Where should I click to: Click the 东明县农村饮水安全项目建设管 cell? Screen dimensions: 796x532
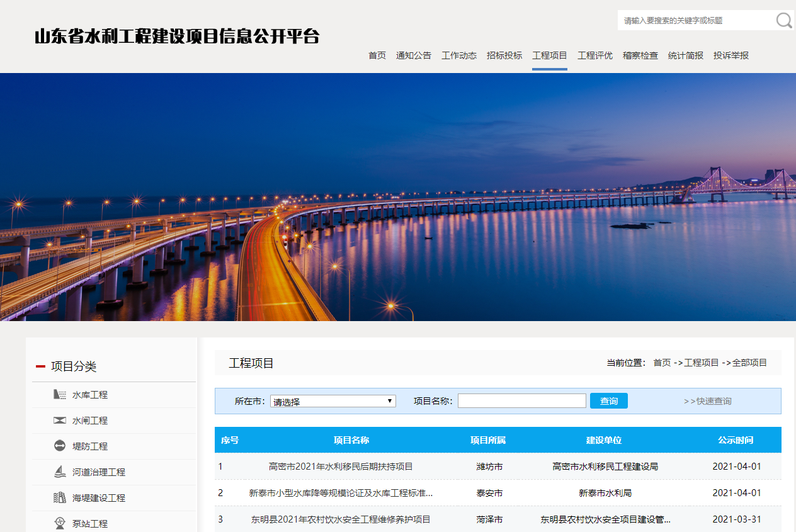(x=605, y=519)
